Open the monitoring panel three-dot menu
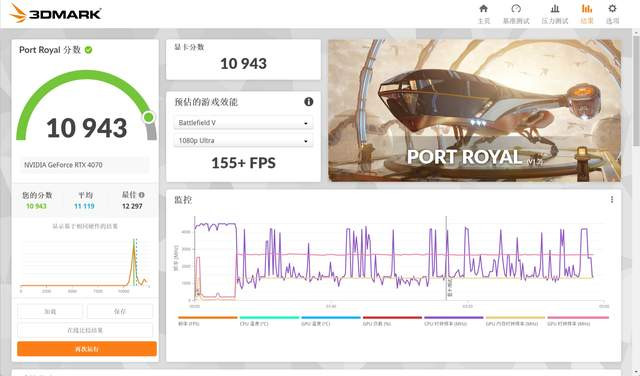Image resolution: width=640 pixels, height=376 pixels. pos(612,199)
